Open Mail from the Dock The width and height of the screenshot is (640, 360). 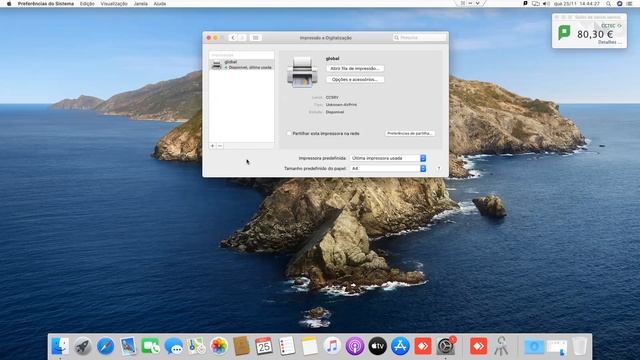point(128,346)
